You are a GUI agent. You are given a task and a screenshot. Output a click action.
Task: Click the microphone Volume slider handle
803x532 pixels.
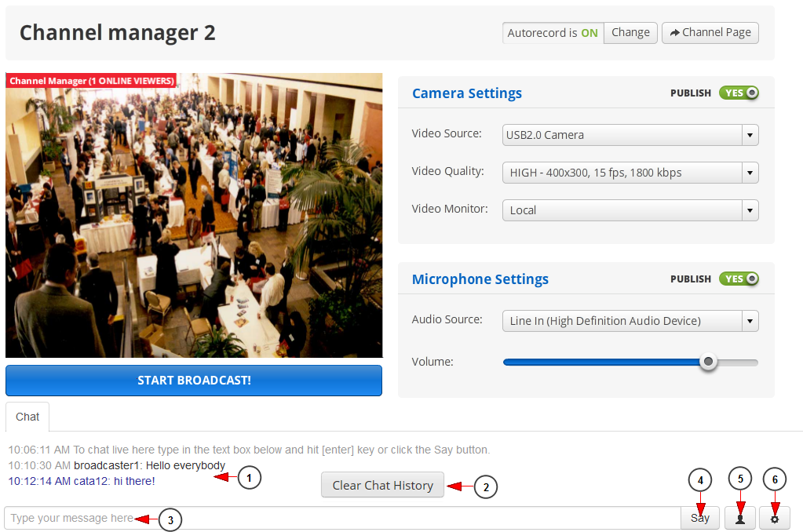(x=709, y=362)
